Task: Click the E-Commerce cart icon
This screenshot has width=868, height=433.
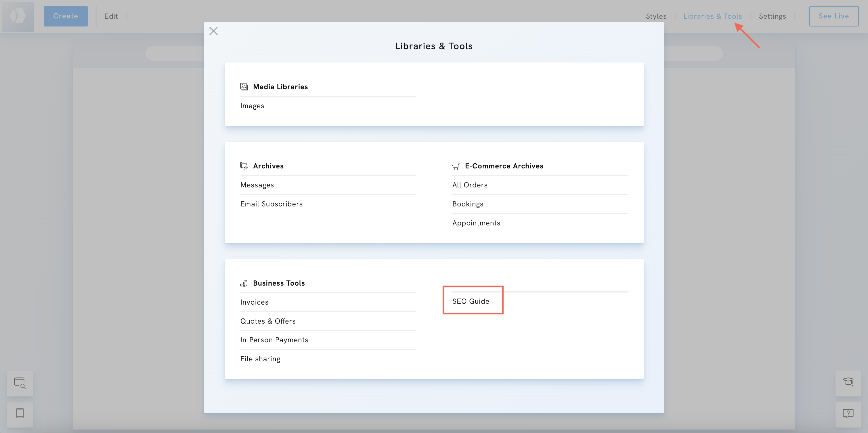Action: pos(456,166)
